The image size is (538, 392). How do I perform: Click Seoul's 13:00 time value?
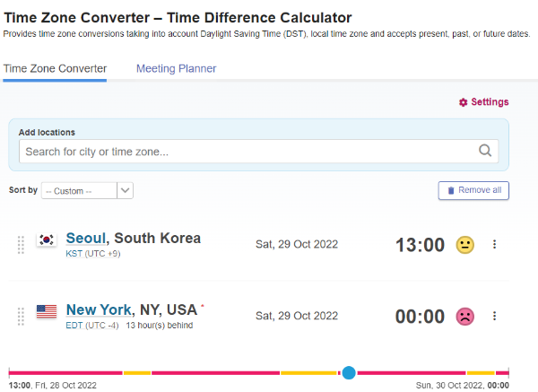coord(420,245)
